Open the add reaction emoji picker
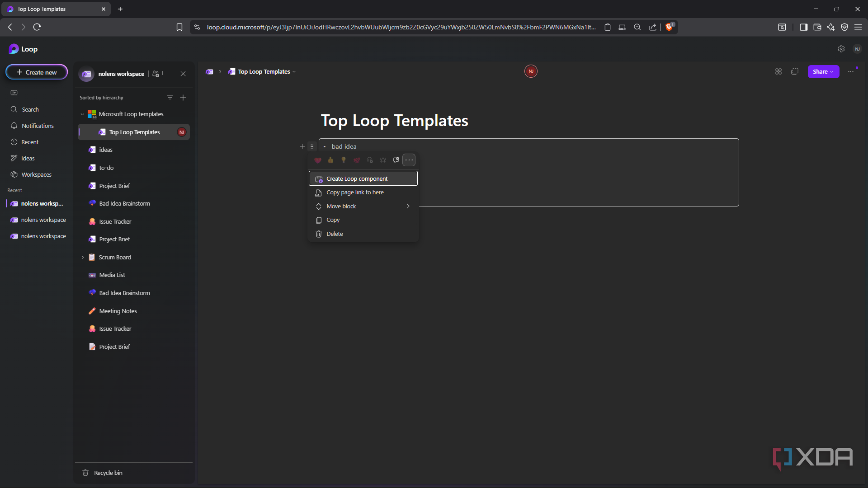The width and height of the screenshot is (868, 488). (370, 160)
